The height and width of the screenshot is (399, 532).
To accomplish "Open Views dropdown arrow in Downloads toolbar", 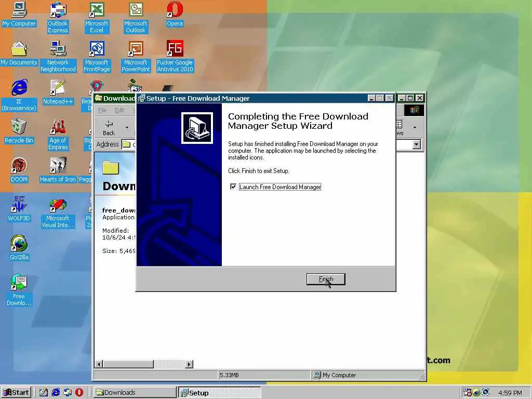I will [415, 128].
